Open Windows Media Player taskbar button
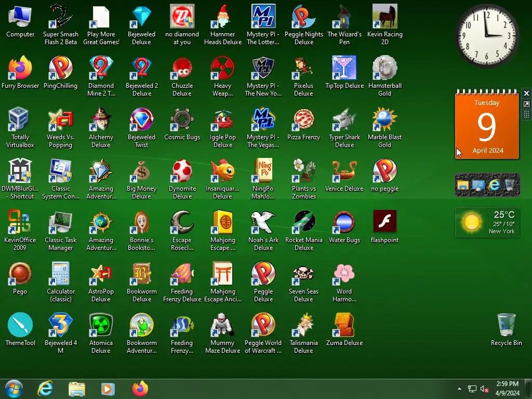The height and width of the screenshot is (399, 532). (108, 389)
